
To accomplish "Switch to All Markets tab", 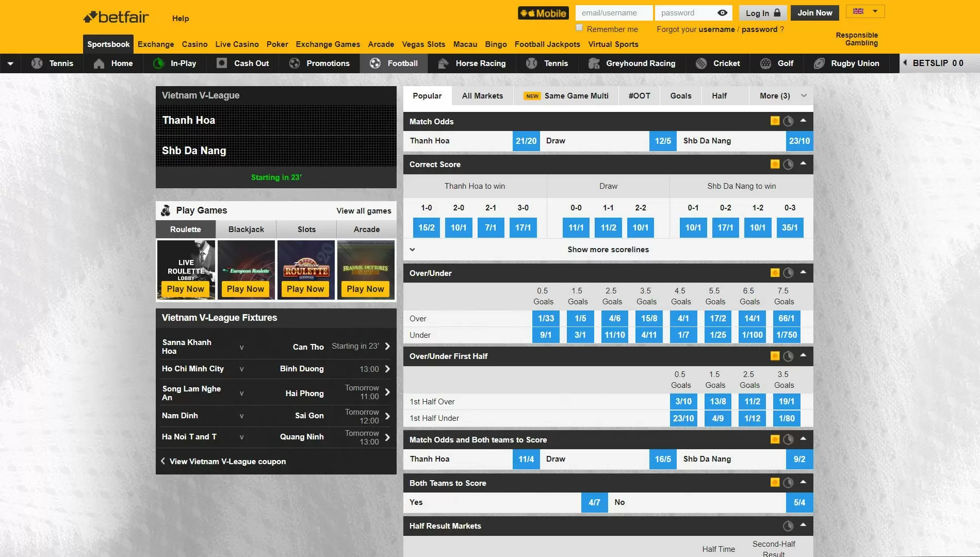I will (x=482, y=95).
